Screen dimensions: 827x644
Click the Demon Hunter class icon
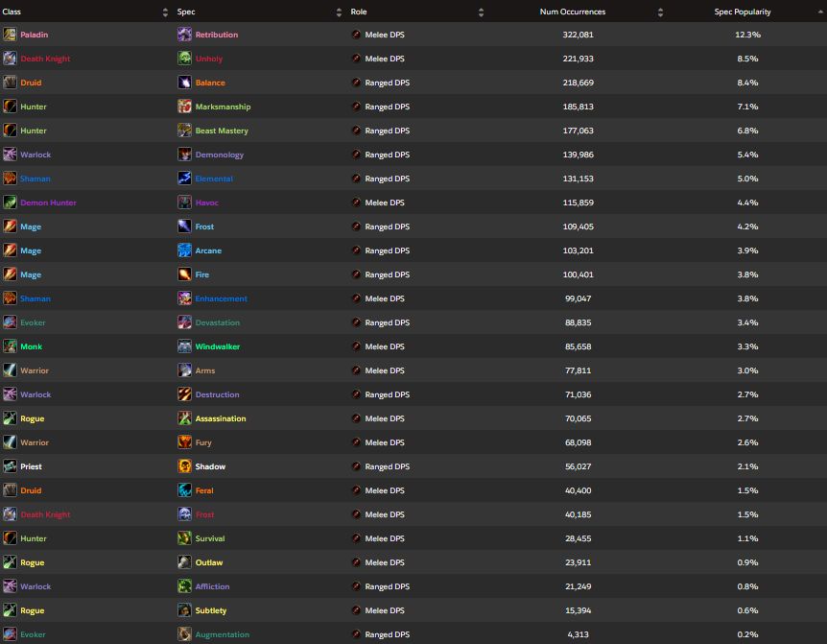click(x=10, y=203)
